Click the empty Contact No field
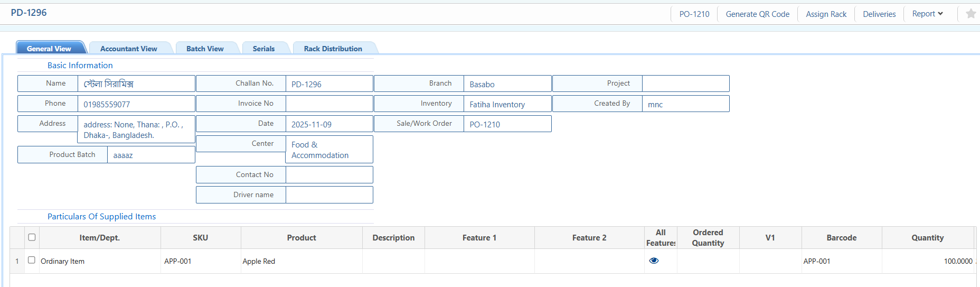Image resolution: width=980 pixels, height=287 pixels. click(x=329, y=174)
